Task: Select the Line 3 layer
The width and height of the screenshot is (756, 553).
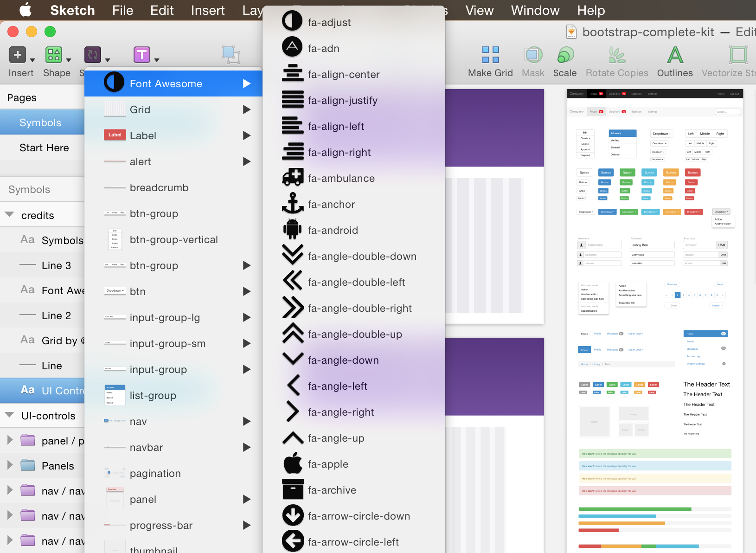Action: 42,265
